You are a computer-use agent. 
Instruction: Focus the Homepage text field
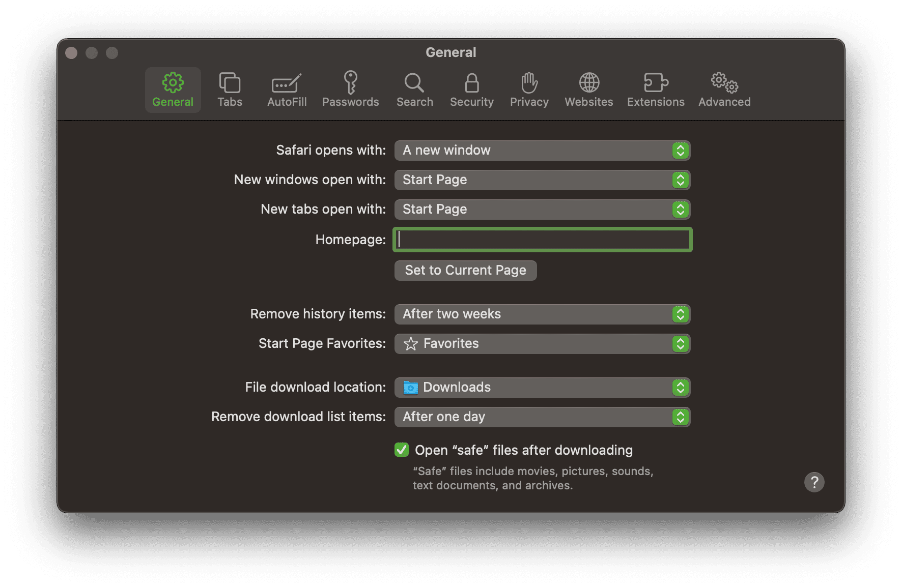click(542, 240)
